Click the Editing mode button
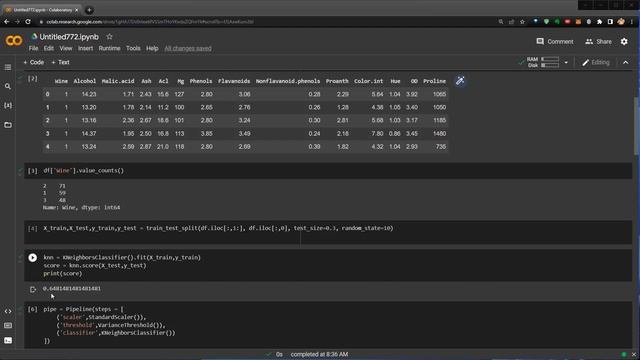640x360 pixels. [596, 62]
